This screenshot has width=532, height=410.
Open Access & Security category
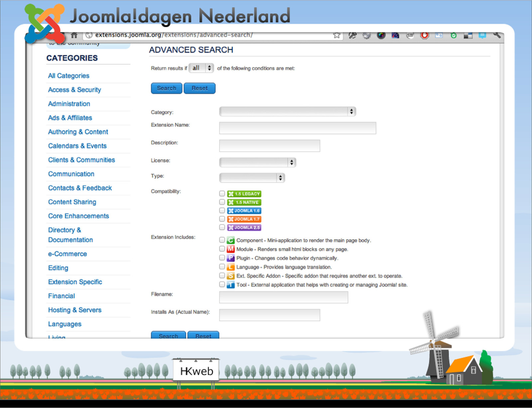(74, 90)
